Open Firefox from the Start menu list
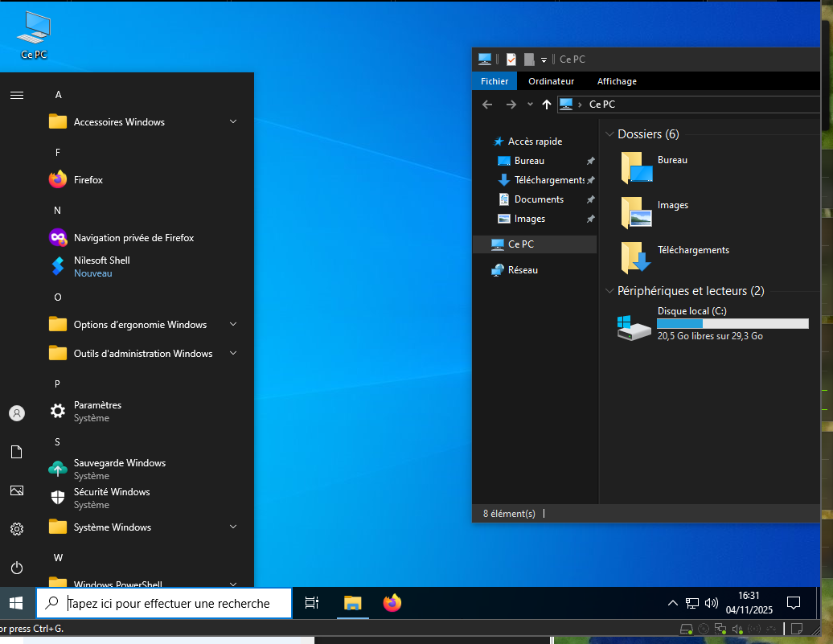 coord(88,180)
